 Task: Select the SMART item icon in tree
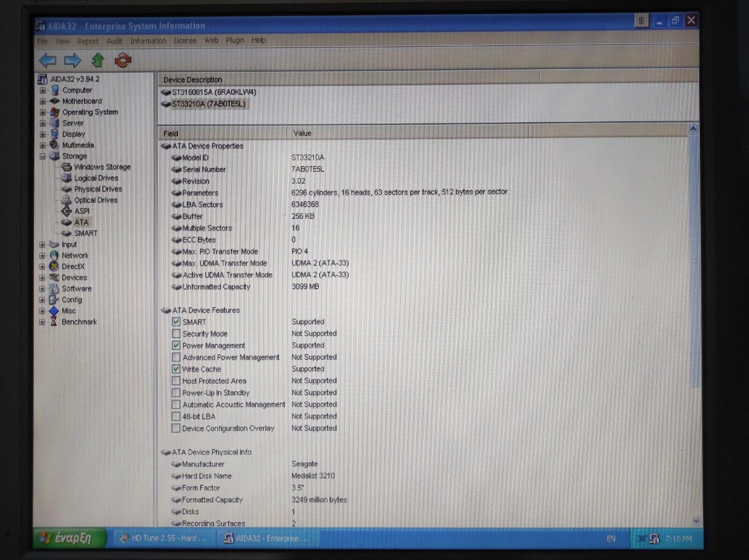(66, 233)
